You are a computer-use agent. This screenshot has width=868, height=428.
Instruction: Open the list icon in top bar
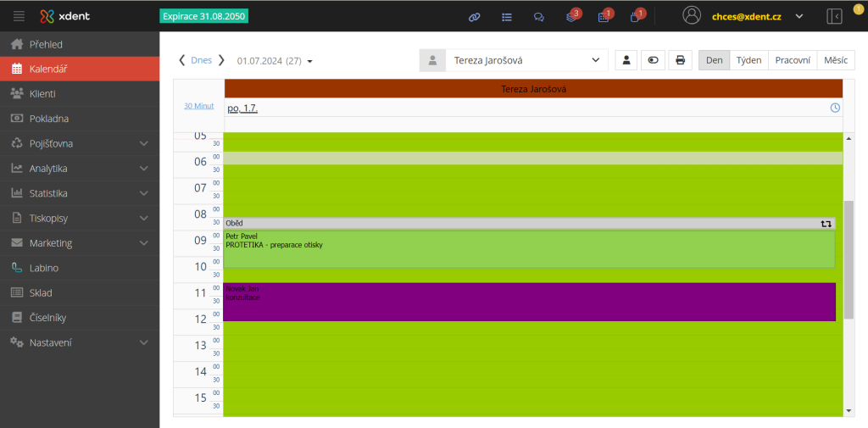tap(506, 16)
